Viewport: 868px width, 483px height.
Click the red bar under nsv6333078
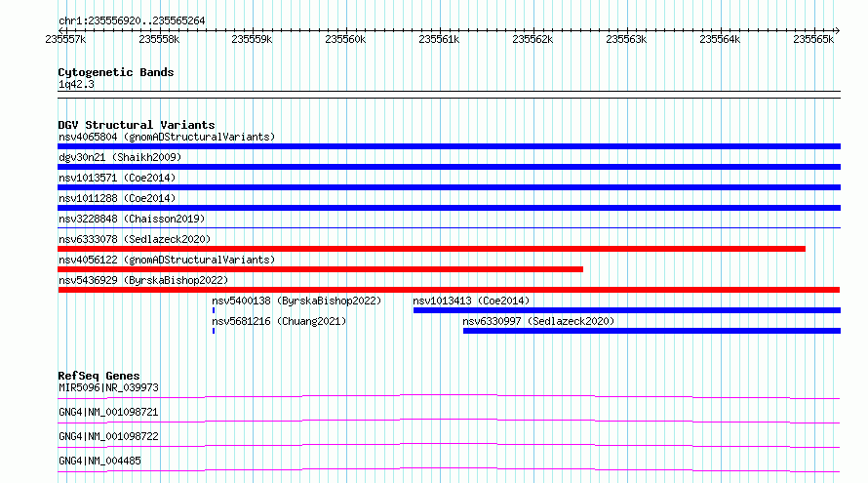coord(431,249)
